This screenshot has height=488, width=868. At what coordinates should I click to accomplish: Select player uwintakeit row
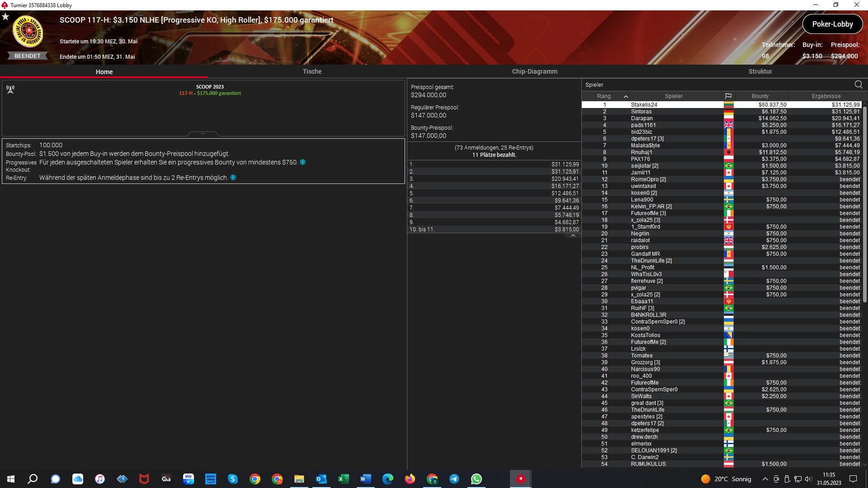(x=722, y=186)
